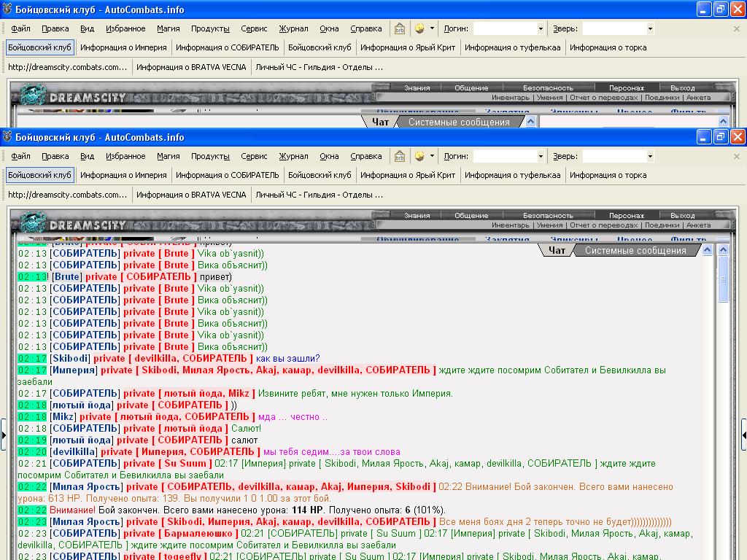The width and height of the screenshot is (747, 560).
Task: Click the Skibodi nickname in the 02:17 message
Action: tap(69, 359)
